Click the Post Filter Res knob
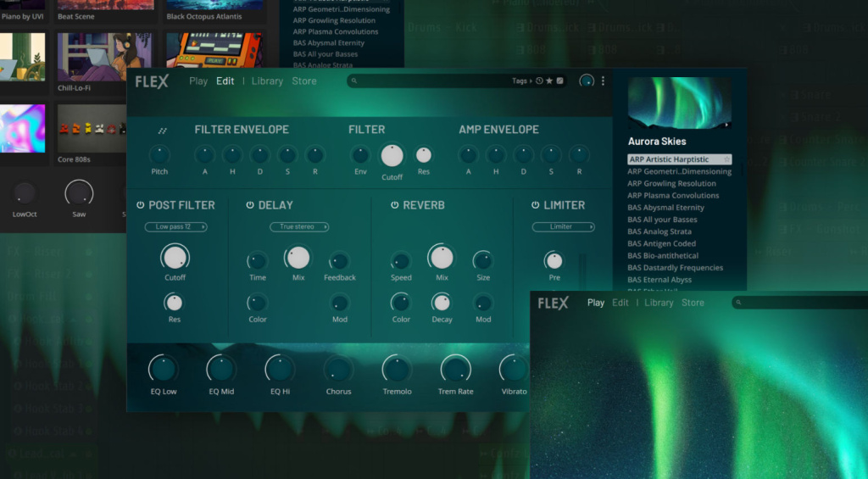 click(x=174, y=303)
